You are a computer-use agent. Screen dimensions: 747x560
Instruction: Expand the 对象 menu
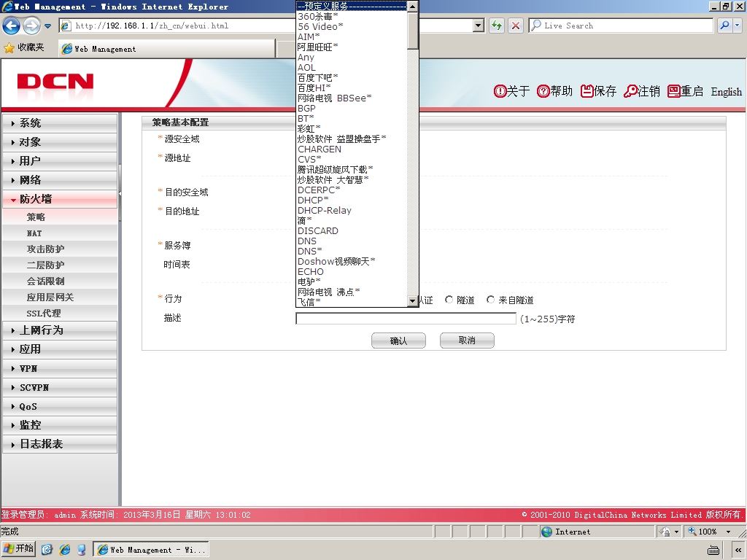[60, 142]
